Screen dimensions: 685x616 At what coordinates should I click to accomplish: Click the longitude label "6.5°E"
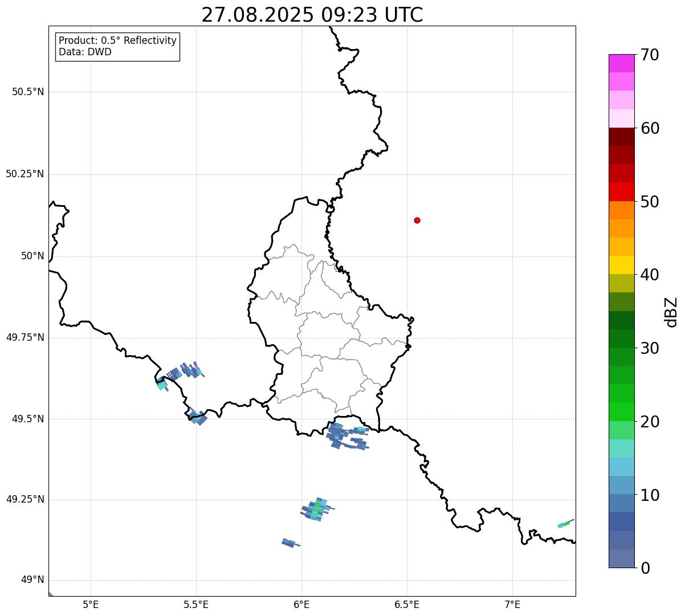tap(407, 604)
